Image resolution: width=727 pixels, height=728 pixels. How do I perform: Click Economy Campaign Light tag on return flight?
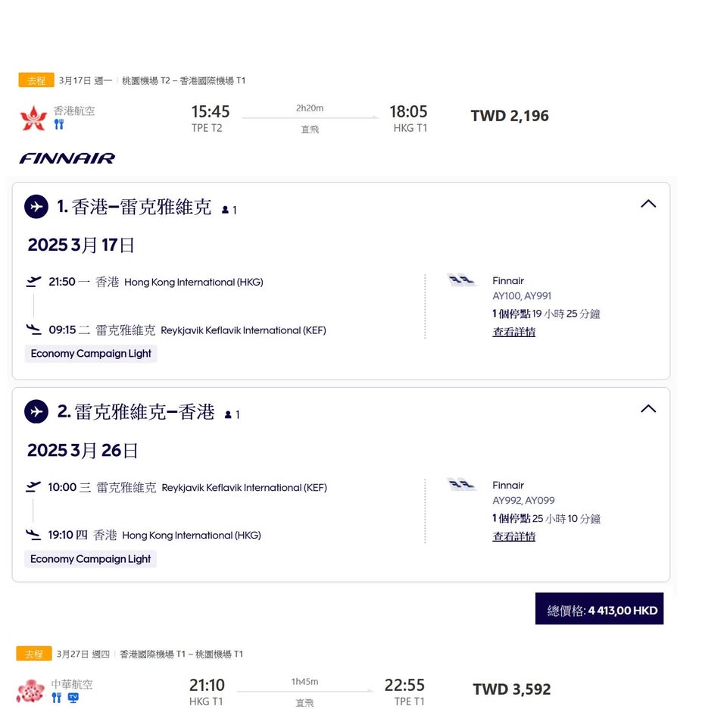tap(91, 559)
